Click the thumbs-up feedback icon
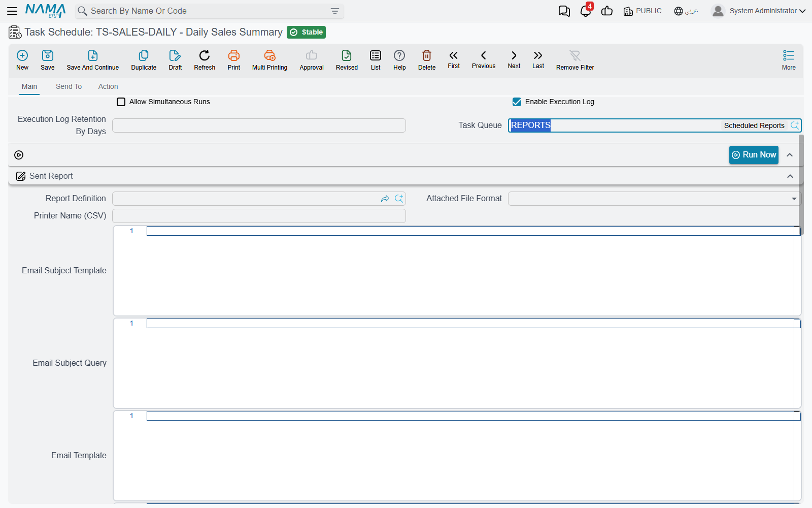The height and width of the screenshot is (508, 812). 607,11
